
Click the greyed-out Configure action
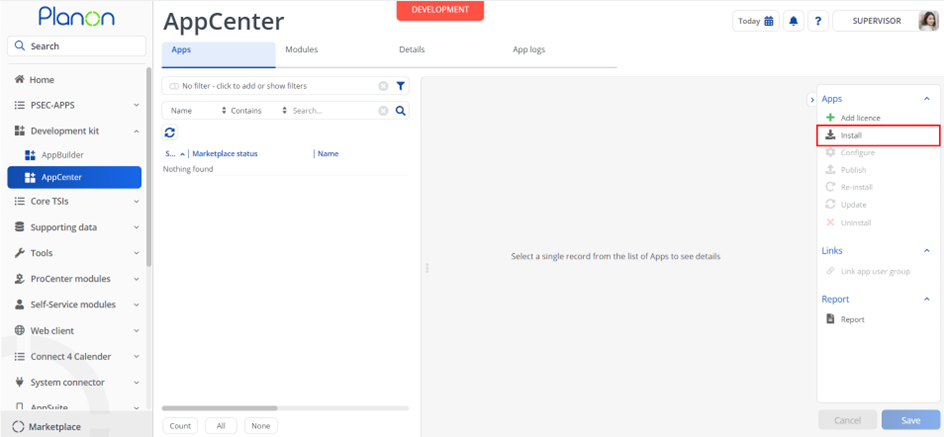[850, 153]
